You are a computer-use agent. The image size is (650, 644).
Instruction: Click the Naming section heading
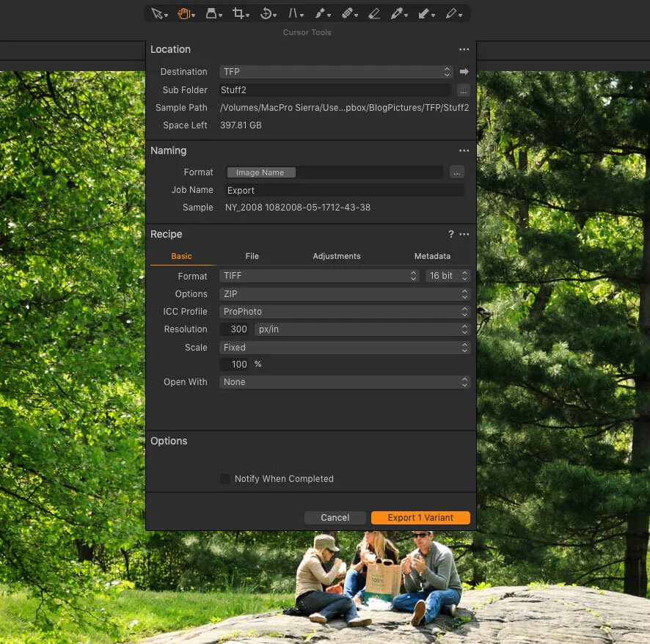point(168,150)
